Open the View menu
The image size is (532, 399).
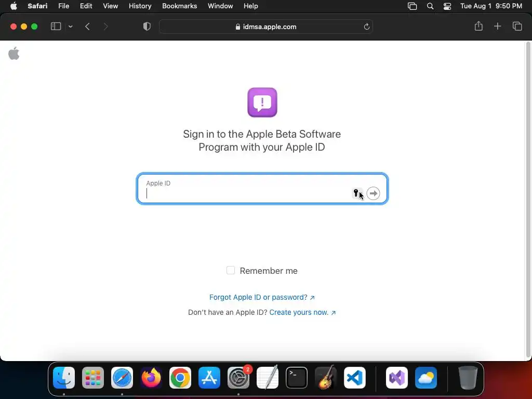point(110,6)
